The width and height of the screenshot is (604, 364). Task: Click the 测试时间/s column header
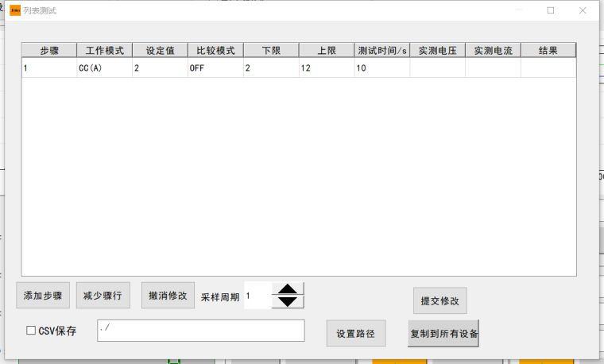coord(382,50)
